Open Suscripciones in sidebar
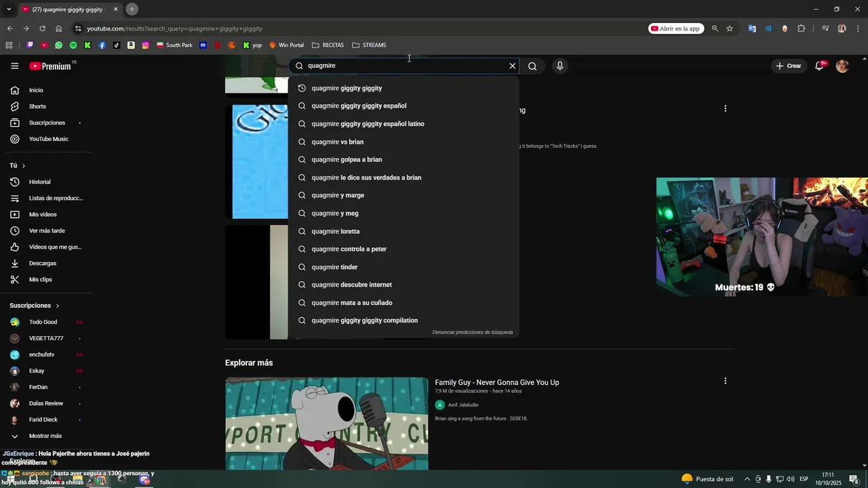868x488 pixels. coord(47,123)
